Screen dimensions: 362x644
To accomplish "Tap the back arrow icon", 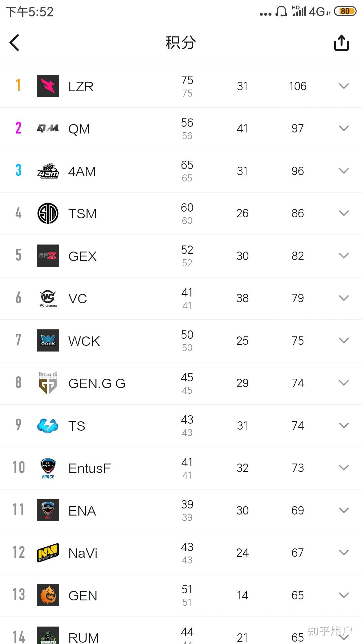I will 14,43.
